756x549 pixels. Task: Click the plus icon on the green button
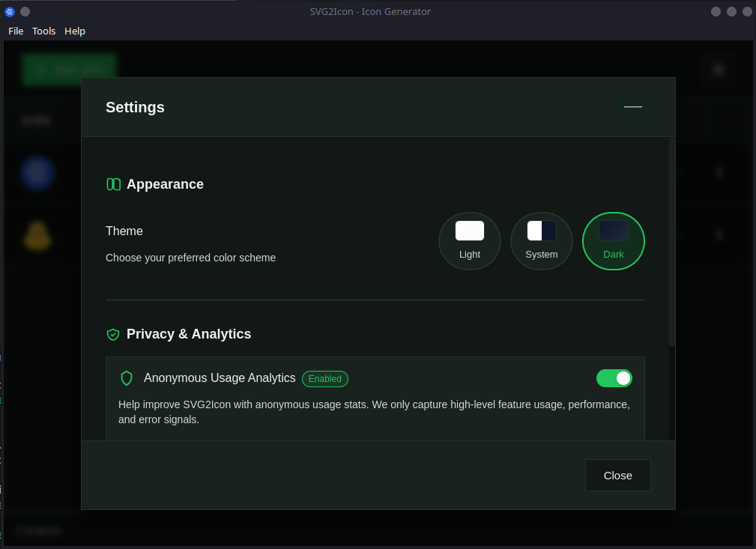coord(40,69)
